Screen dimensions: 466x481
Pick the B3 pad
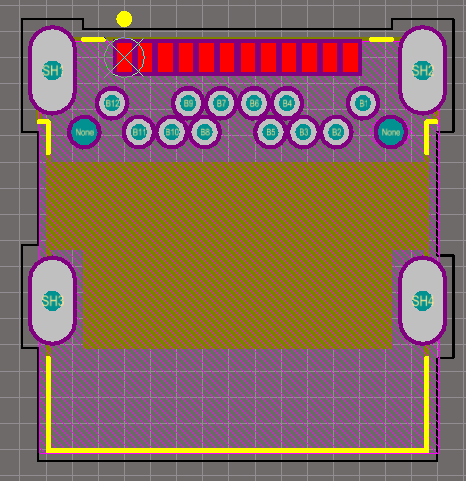303,132
